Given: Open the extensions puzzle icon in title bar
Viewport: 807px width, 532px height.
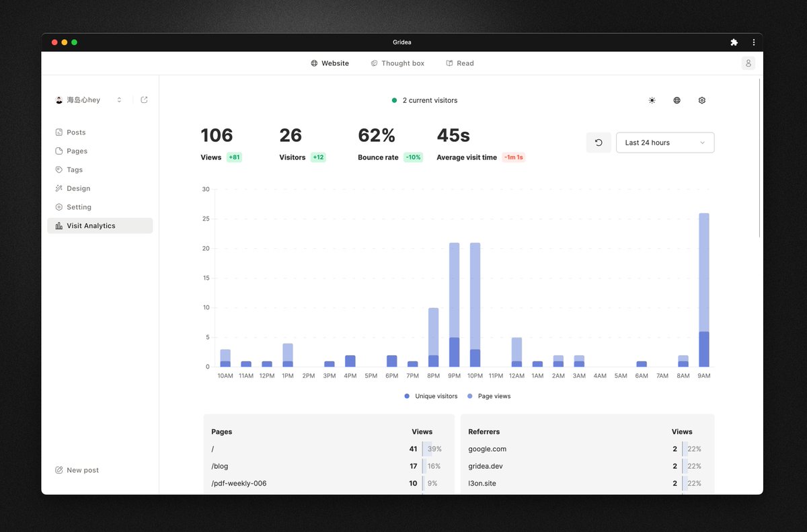Looking at the screenshot, I should pos(734,42).
